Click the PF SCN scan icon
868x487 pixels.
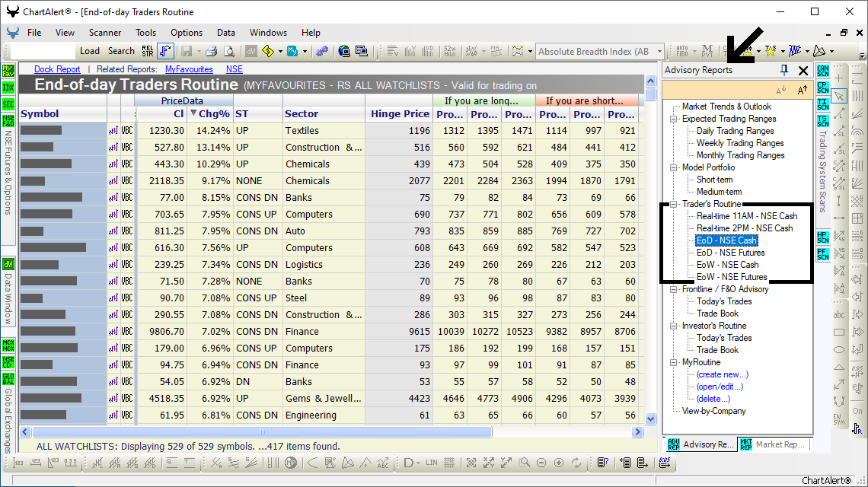tap(823, 254)
